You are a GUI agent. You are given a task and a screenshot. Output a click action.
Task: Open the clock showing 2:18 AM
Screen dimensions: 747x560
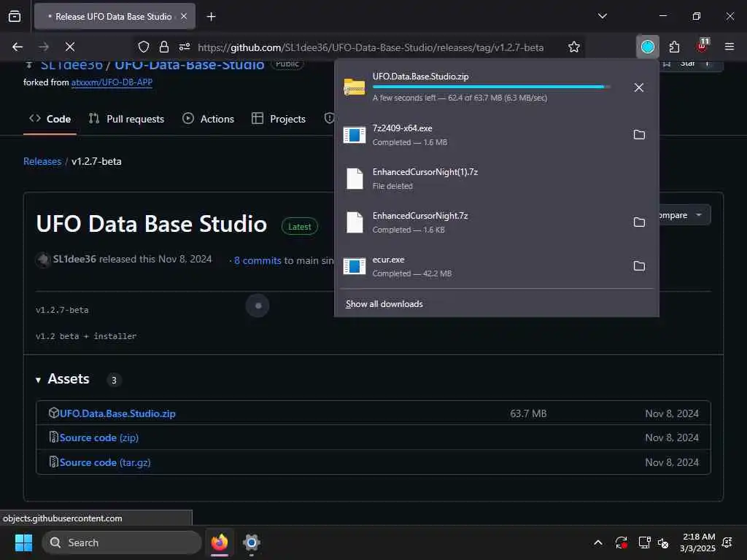(698, 542)
